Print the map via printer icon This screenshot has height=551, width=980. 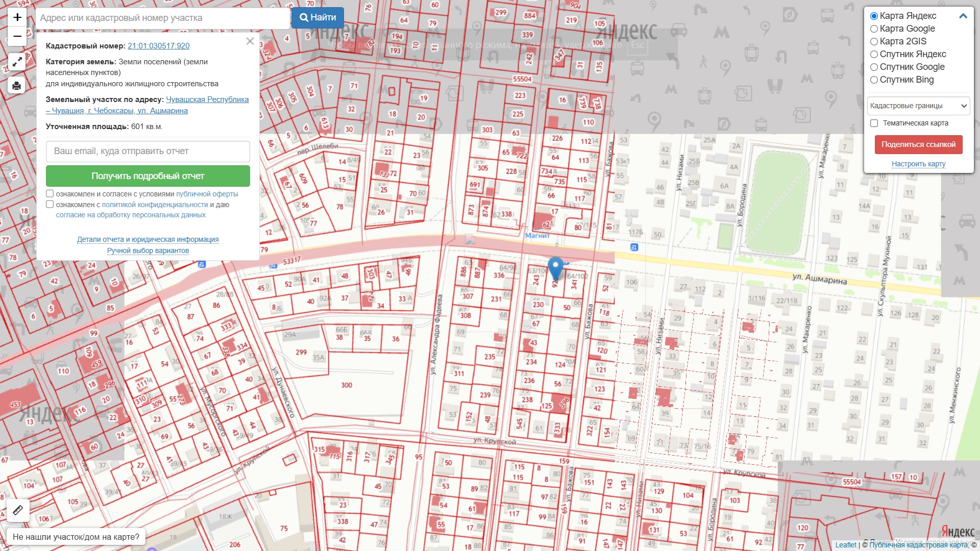coord(17,85)
